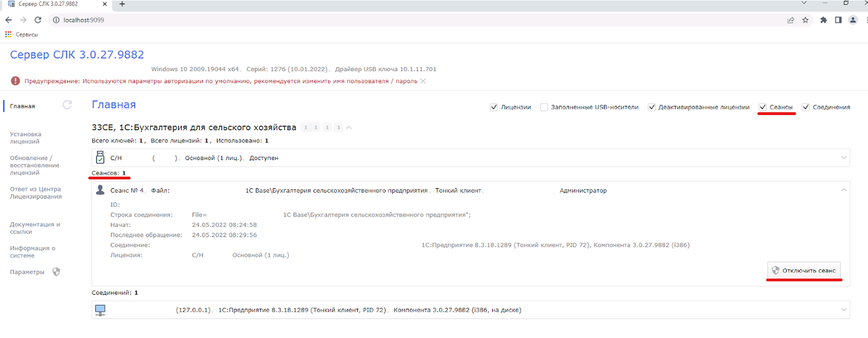Click the USB key icon in the С/Н row
The height and width of the screenshot is (338, 868).
pyautogui.click(x=100, y=157)
